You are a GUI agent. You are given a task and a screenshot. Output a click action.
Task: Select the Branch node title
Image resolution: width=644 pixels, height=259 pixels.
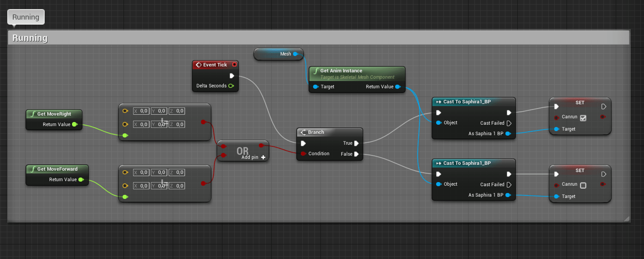tap(316, 132)
